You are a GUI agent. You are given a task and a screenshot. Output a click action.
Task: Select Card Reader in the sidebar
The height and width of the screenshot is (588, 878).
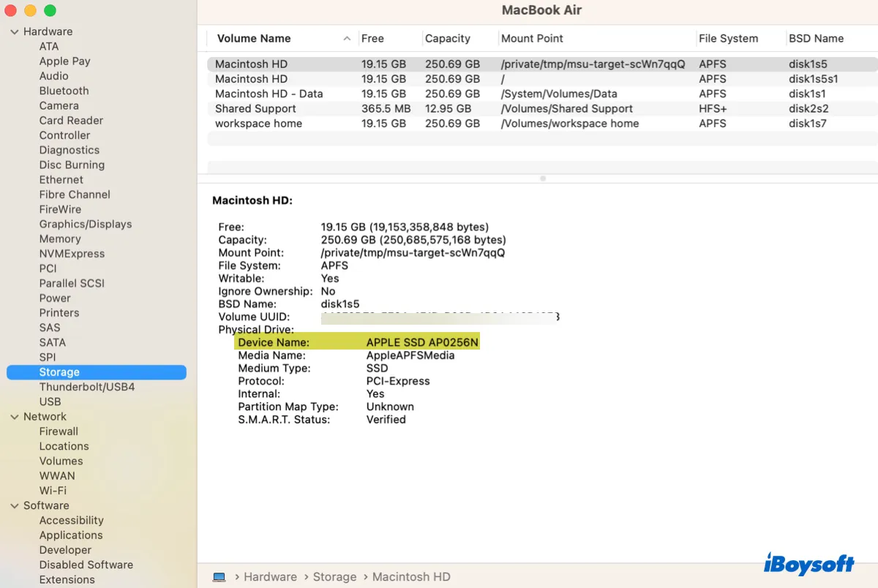[72, 121]
